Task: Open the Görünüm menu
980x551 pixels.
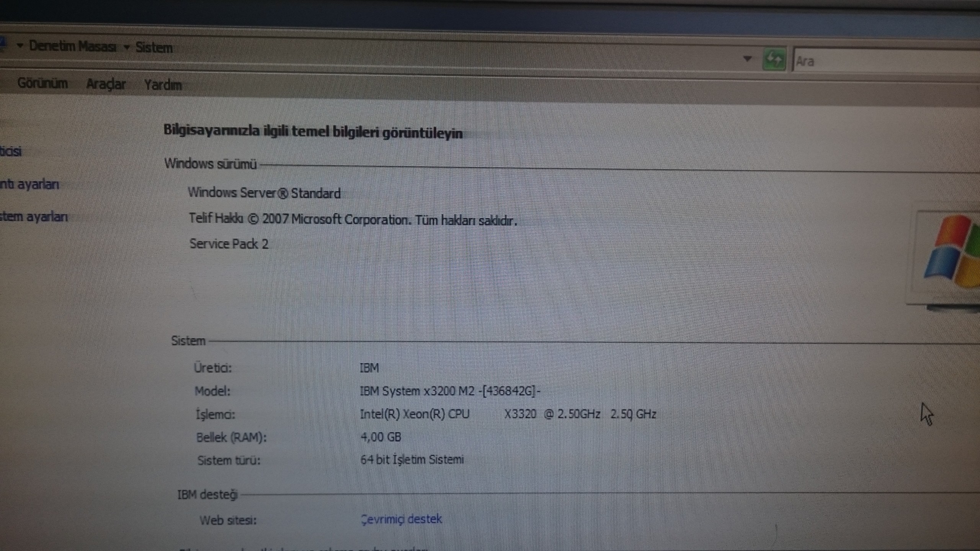Action: coord(42,83)
